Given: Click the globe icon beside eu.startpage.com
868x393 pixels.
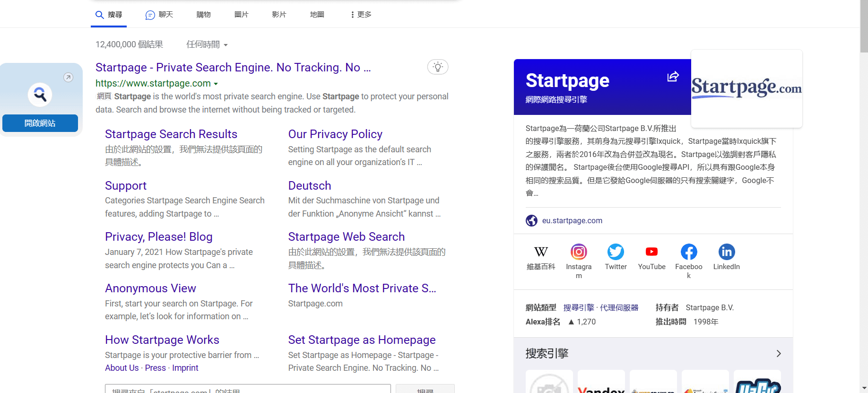Looking at the screenshot, I should [x=532, y=221].
